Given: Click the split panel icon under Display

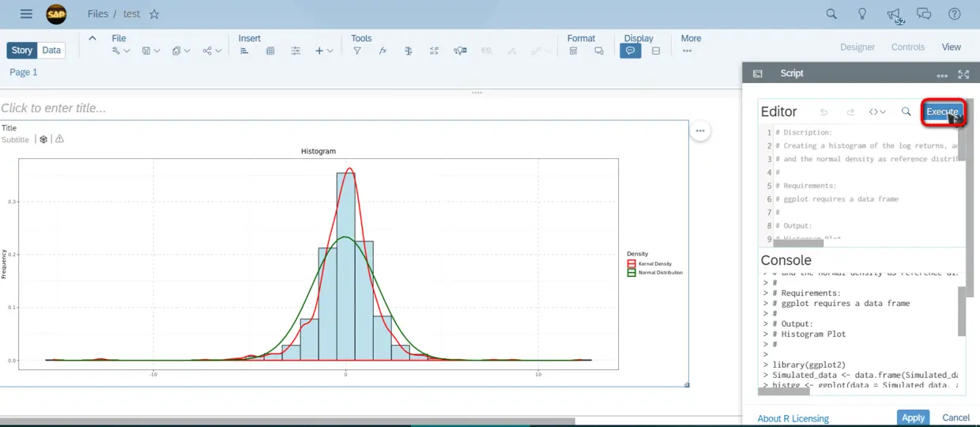Looking at the screenshot, I should pyautogui.click(x=656, y=51).
